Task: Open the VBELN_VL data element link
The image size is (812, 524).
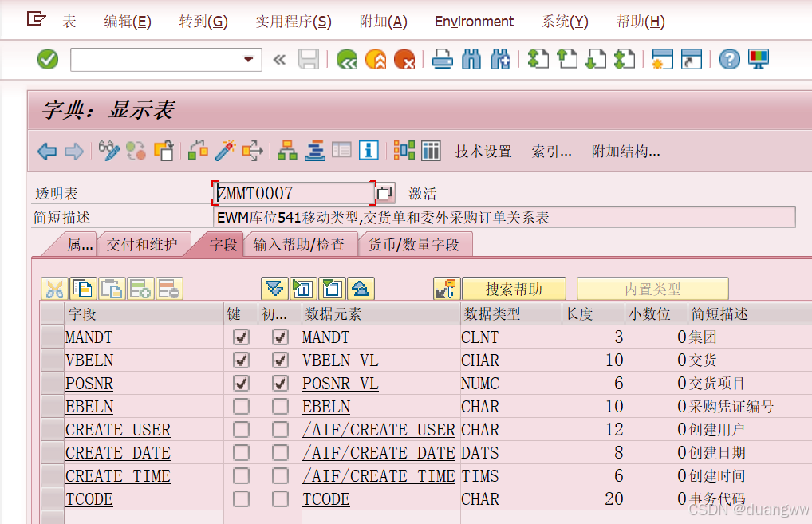Action: (x=341, y=360)
